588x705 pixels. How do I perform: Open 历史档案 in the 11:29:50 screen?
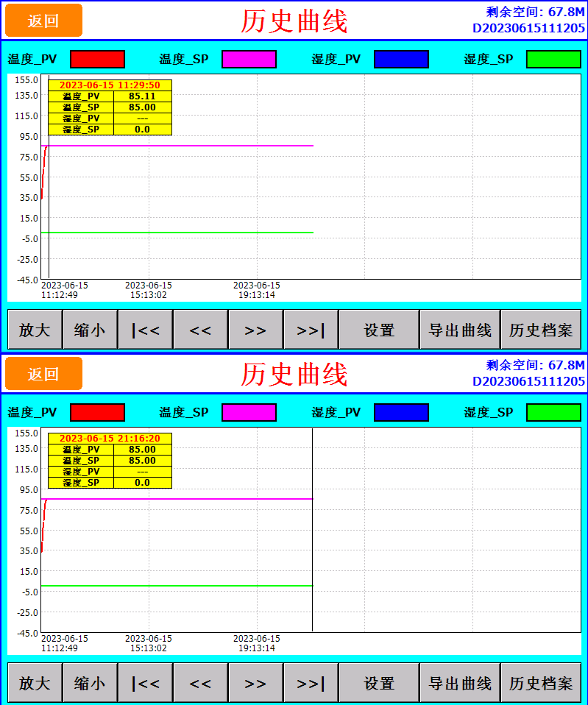(x=541, y=330)
